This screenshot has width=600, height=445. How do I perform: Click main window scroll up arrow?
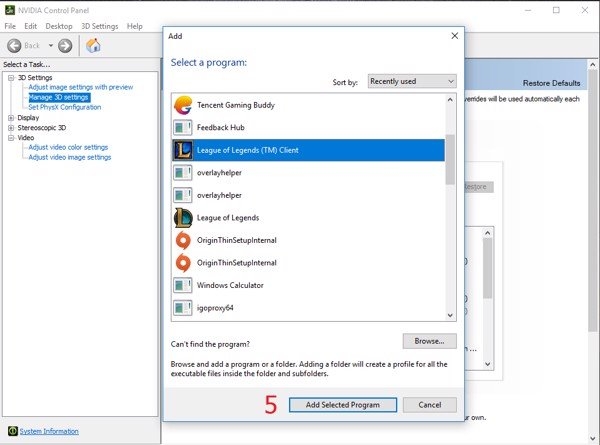tap(593, 65)
